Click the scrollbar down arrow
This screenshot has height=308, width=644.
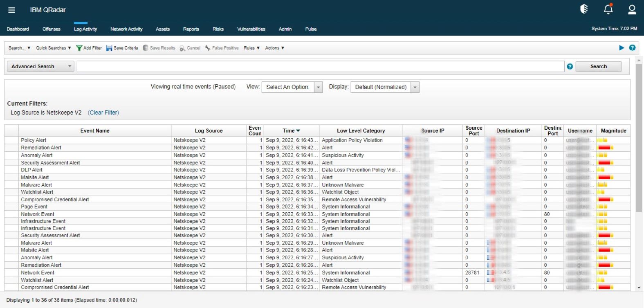tap(639, 288)
